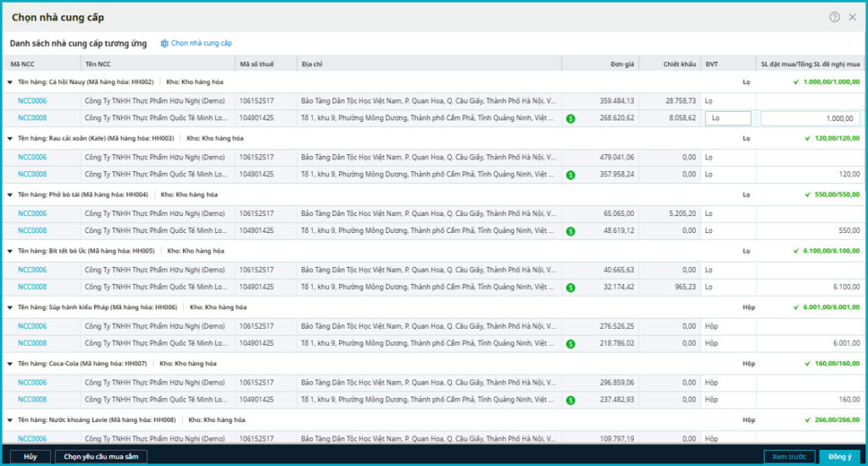Viewport: 868px width, 466px height.
Task: Click green dollar icon in Coca-Cola group
Action: coord(570,400)
